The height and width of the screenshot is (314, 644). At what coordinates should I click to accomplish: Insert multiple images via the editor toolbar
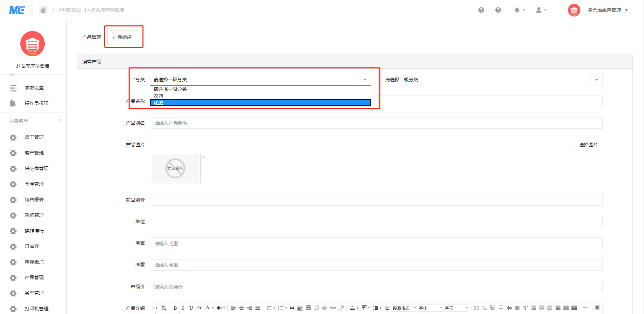(300, 308)
